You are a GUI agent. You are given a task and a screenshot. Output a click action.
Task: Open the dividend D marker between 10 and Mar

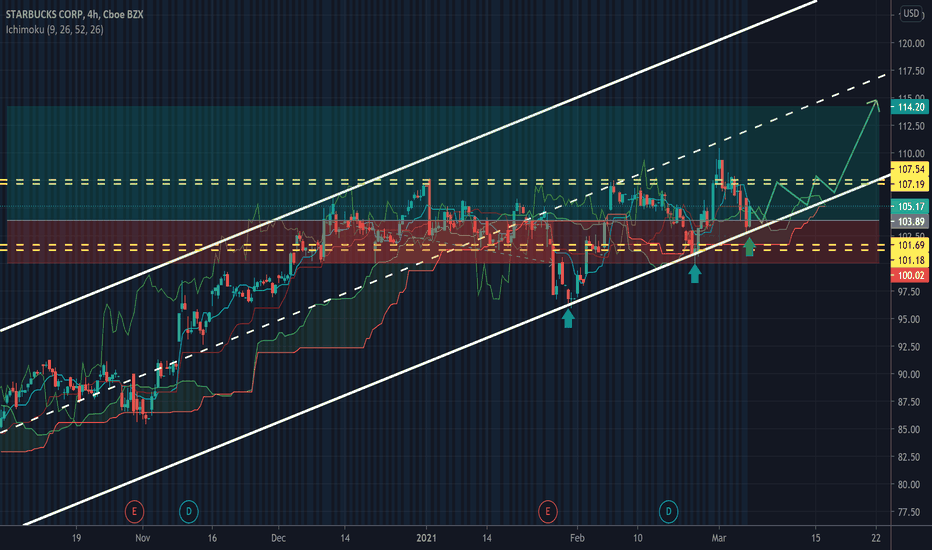tap(669, 511)
